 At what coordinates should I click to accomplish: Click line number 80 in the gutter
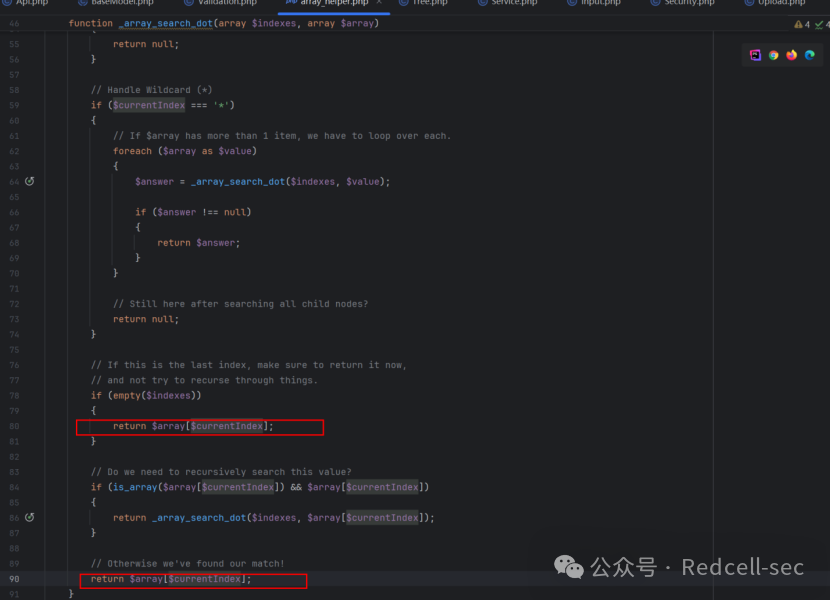click(x=14, y=426)
